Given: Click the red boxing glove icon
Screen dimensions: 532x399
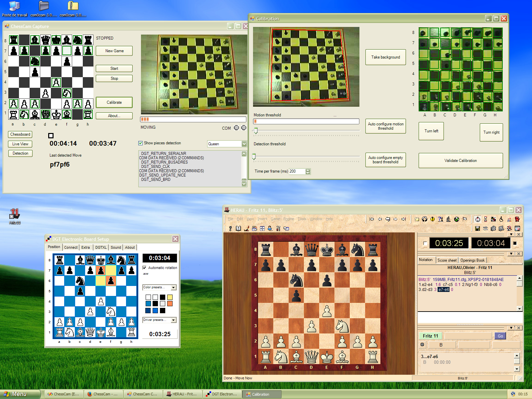Looking at the screenshot, I should [517, 219].
